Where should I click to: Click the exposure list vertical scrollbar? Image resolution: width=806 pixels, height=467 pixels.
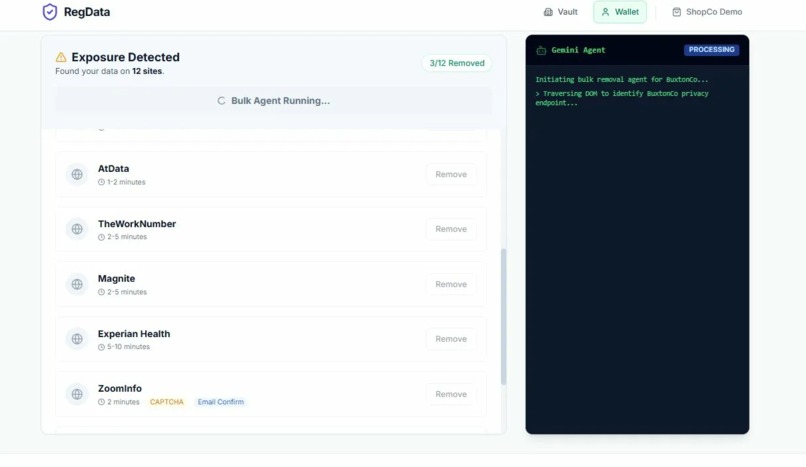pos(504,317)
